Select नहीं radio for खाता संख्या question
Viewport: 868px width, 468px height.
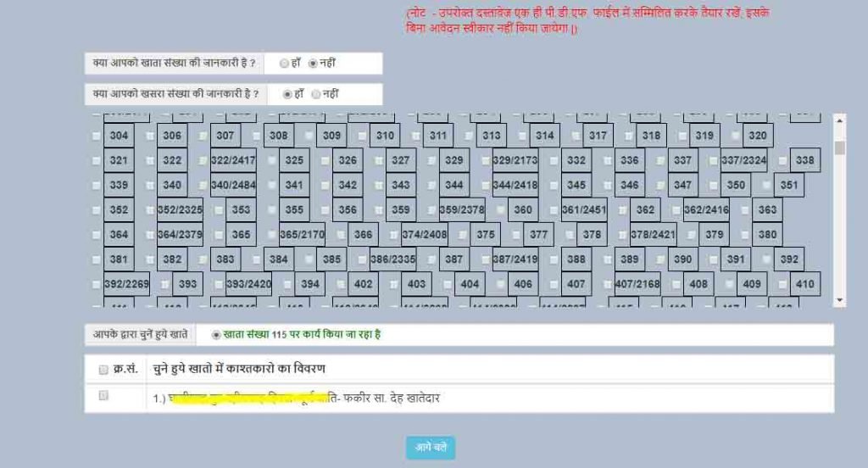click(313, 64)
